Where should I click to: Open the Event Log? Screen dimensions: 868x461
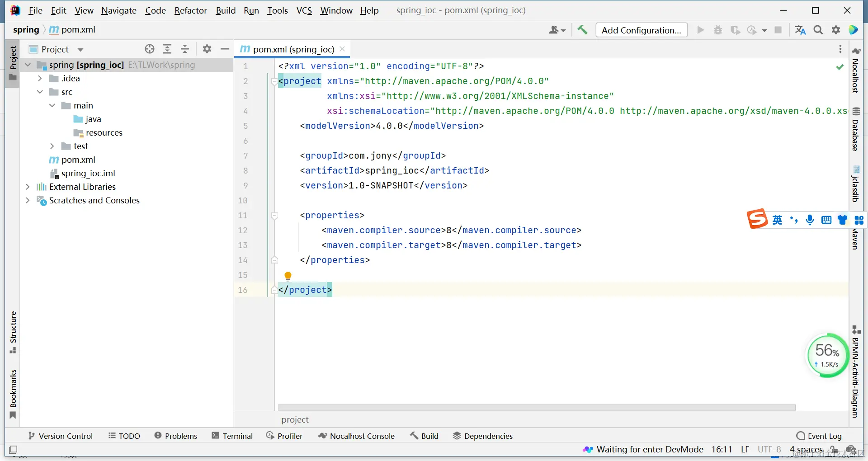point(819,436)
